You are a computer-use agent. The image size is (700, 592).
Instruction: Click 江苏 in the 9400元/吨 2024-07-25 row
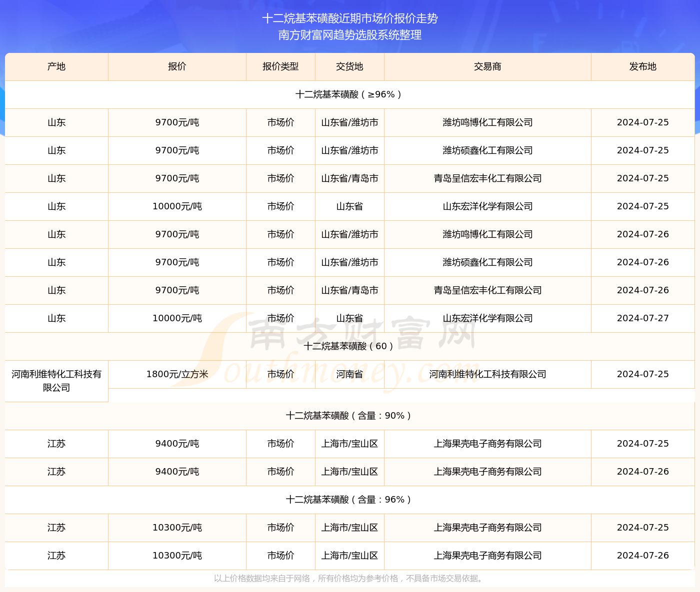click(56, 444)
